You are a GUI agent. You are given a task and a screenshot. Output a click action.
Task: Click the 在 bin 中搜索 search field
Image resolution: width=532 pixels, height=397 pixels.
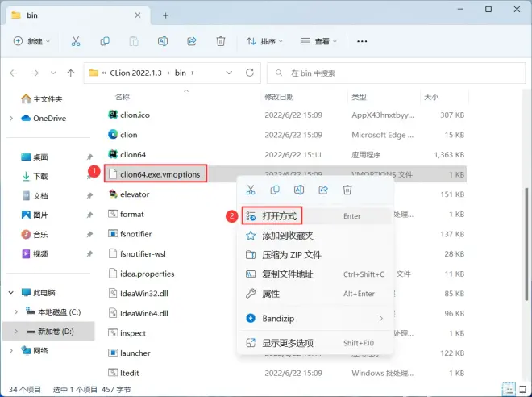[x=396, y=73]
